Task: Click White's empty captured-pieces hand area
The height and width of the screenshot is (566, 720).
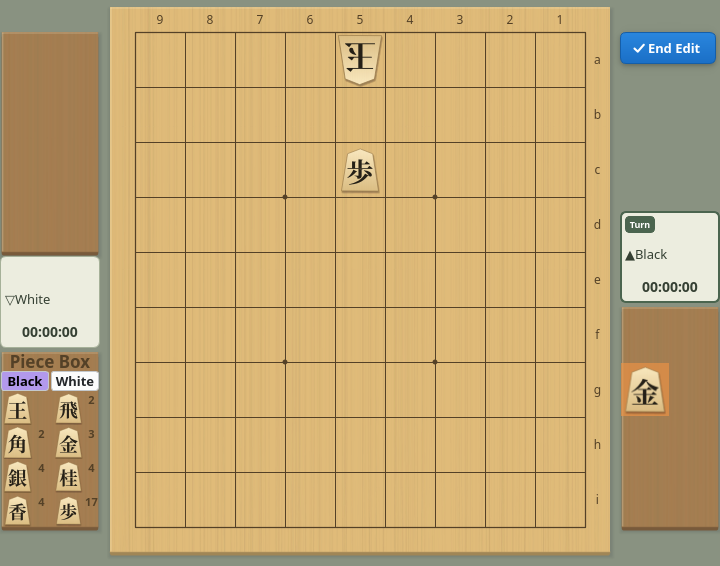Action: pyautogui.click(x=50, y=143)
